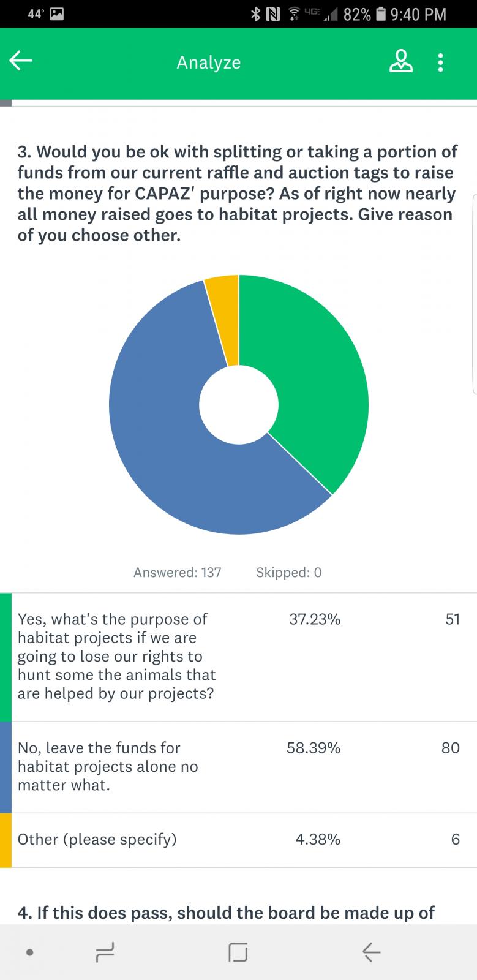Tap the 'Answered: 137' label

pos(178,572)
